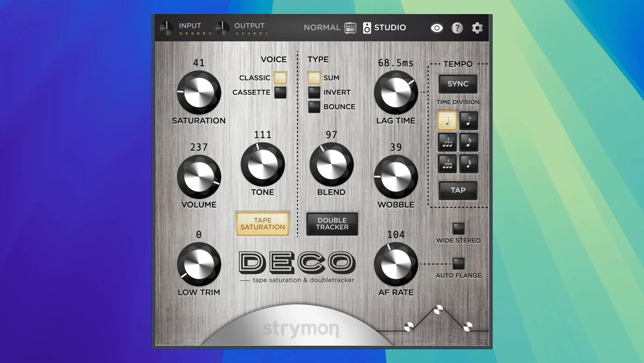Screen dimensions: 644x363
Task: Click the TONE knob
Action: point(263,164)
